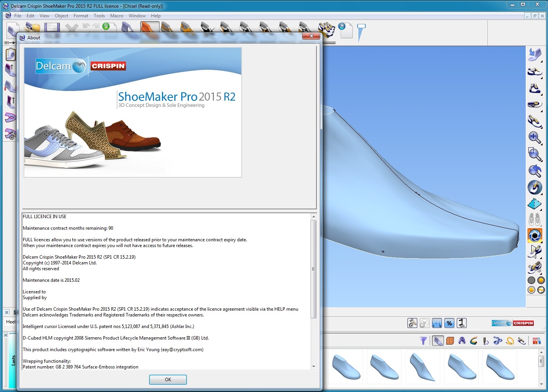Click the open folder toolbar icon
548x392 pixels.
click(32, 28)
